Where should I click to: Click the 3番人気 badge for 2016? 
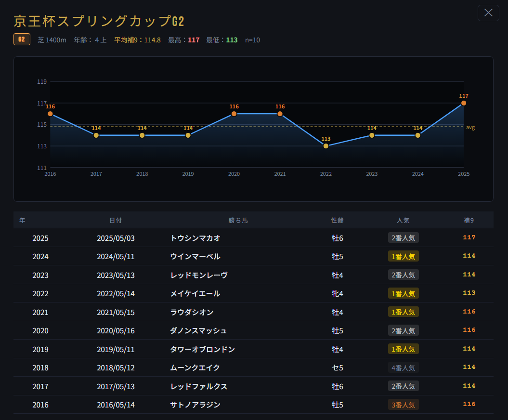[403, 405]
